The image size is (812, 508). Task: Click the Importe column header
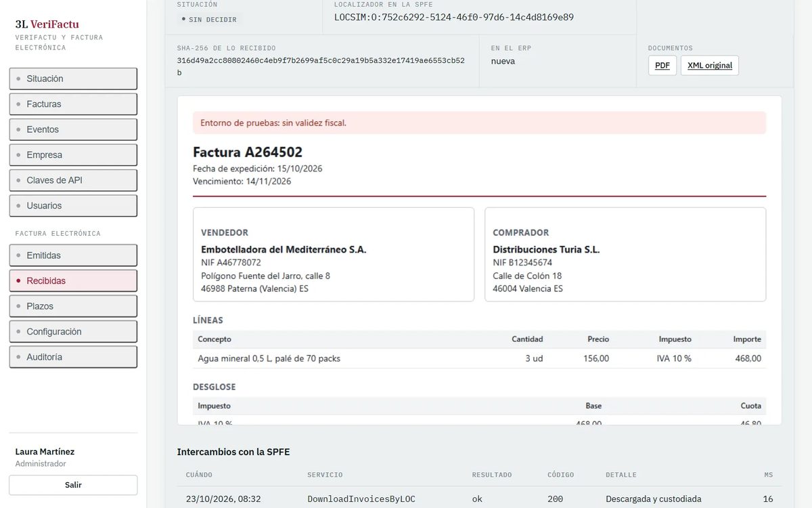(x=747, y=339)
